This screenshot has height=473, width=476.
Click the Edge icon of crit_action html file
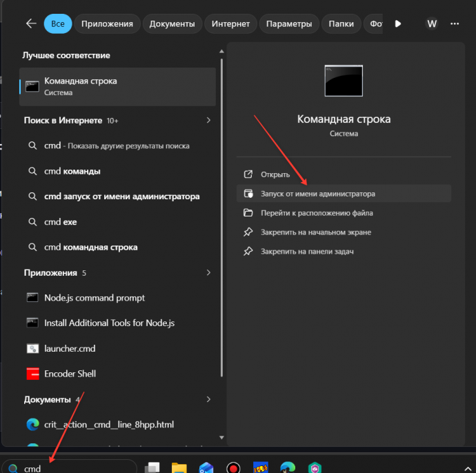(x=32, y=424)
